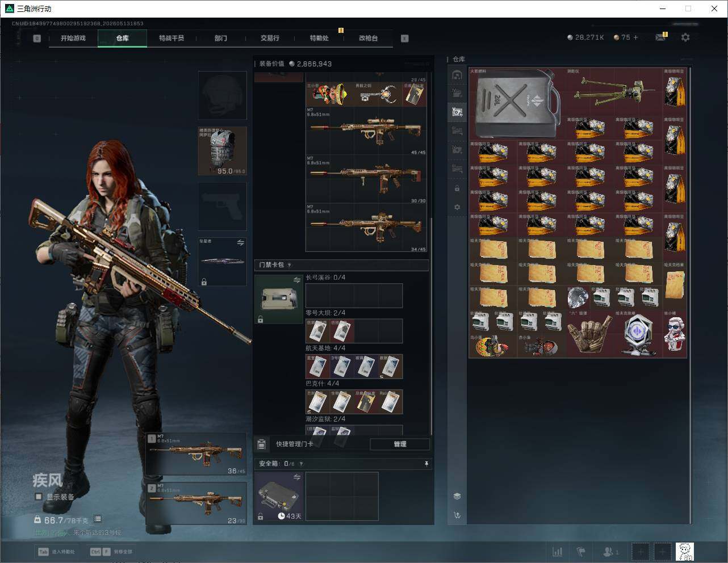Click the warehouse stash vertical scrollbar
This screenshot has width=728, height=563.
(691, 295)
